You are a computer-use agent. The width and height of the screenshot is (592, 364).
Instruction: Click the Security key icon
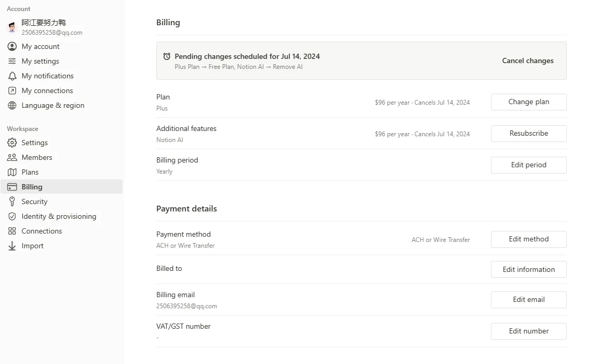(x=12, y=201)
